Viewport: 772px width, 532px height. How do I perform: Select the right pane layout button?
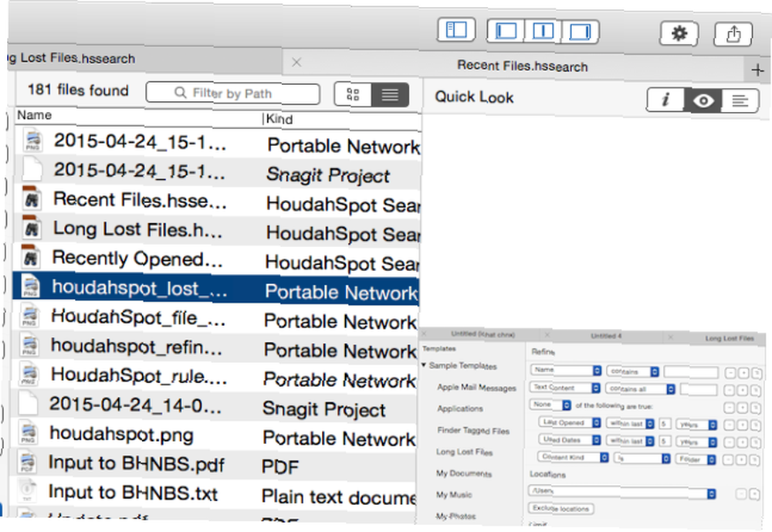tap(580, 32)
